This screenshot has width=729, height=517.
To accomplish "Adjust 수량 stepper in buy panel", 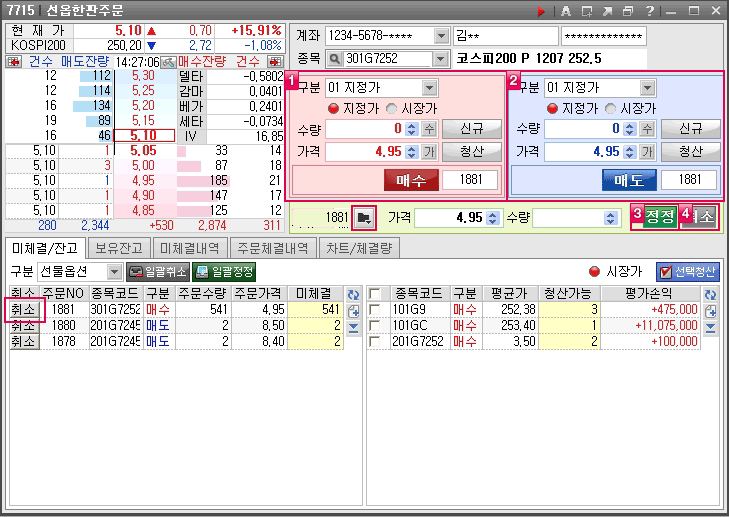I will coord(411,129).
